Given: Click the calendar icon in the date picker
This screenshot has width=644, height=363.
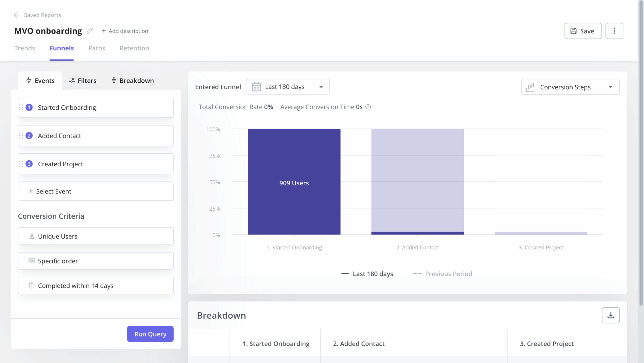Looking at the screenshot, I should point(256,86).
